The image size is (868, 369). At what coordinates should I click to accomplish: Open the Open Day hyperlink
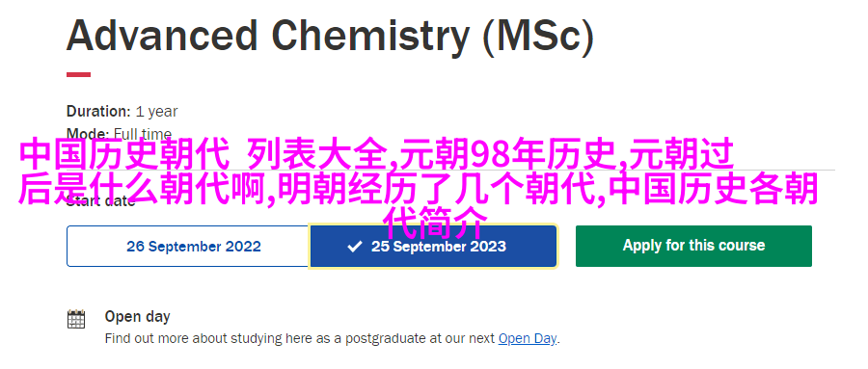point(527,338)
